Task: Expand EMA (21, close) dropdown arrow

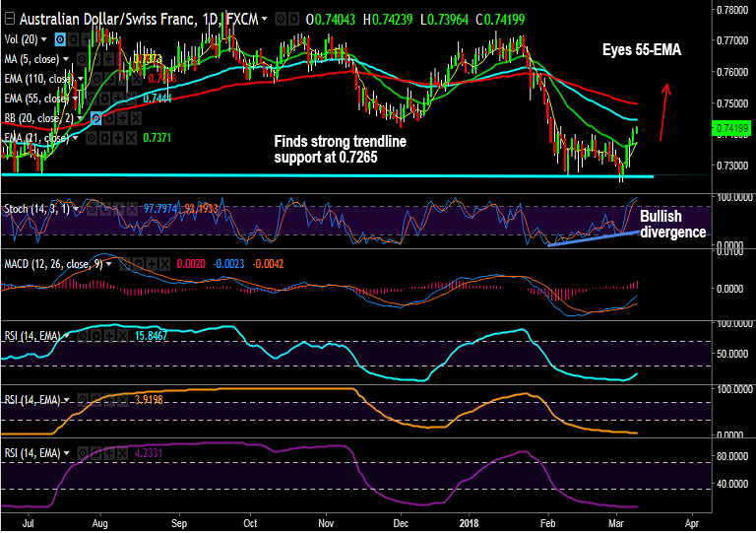Action: click(x=75, y=139)
